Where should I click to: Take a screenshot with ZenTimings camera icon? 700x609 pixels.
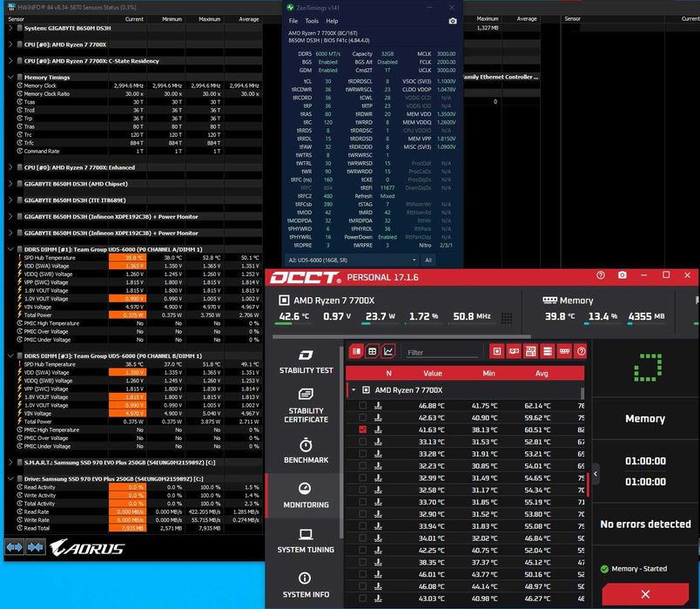click(x=452, y=21)
